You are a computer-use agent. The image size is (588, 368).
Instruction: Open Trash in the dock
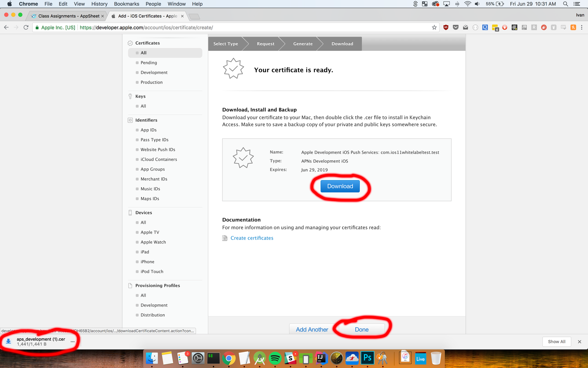tap(436, 358)
